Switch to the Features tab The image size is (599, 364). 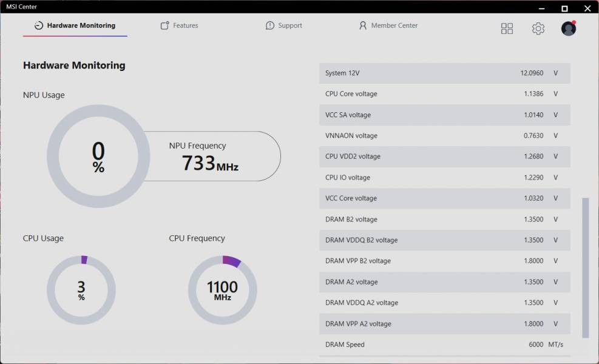[x=179, y=25]
